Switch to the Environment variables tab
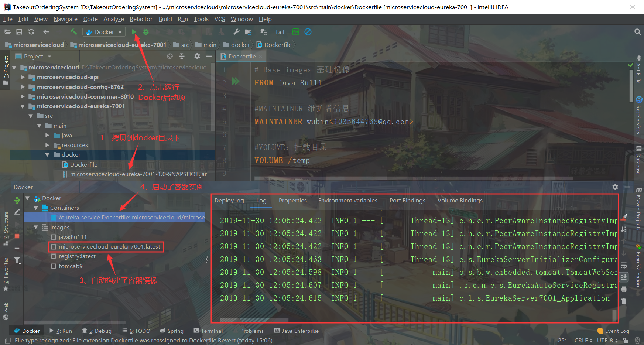The height and width of the screenshot is (345, 644). coord(347,200)
